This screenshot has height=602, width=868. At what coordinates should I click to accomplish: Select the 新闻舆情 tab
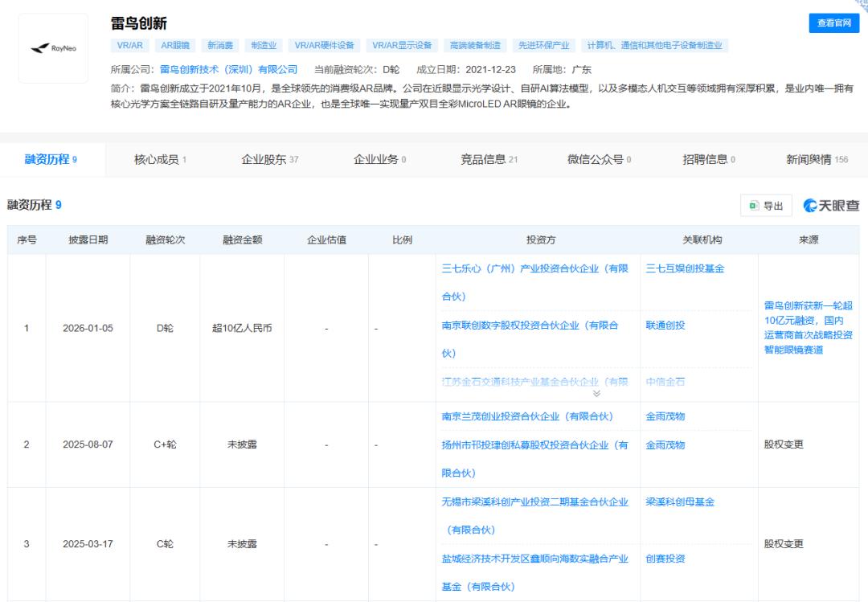[817, 159]
